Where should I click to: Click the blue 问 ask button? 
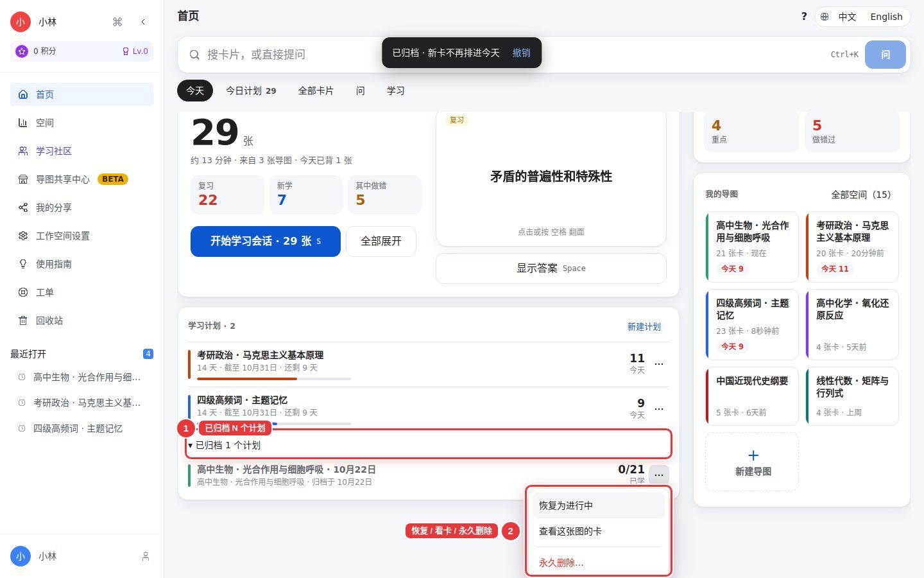(x=886, y=55)
